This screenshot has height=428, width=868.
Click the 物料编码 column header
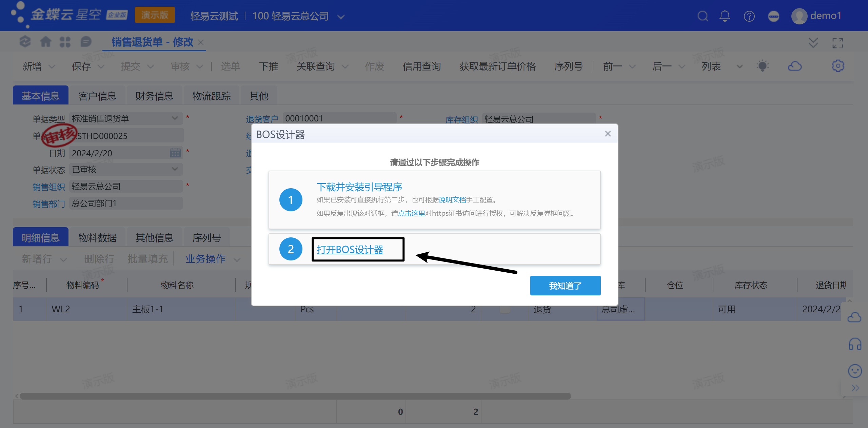click(82, 285)
